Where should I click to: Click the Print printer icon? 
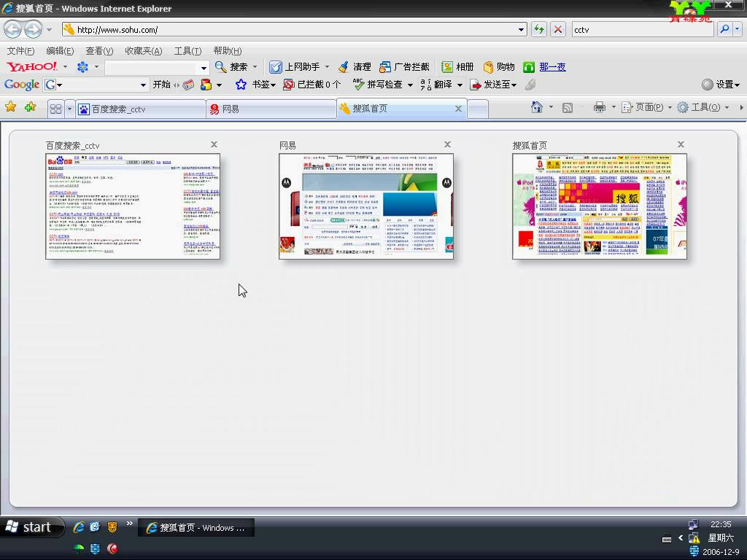click(x=600, y=108)
